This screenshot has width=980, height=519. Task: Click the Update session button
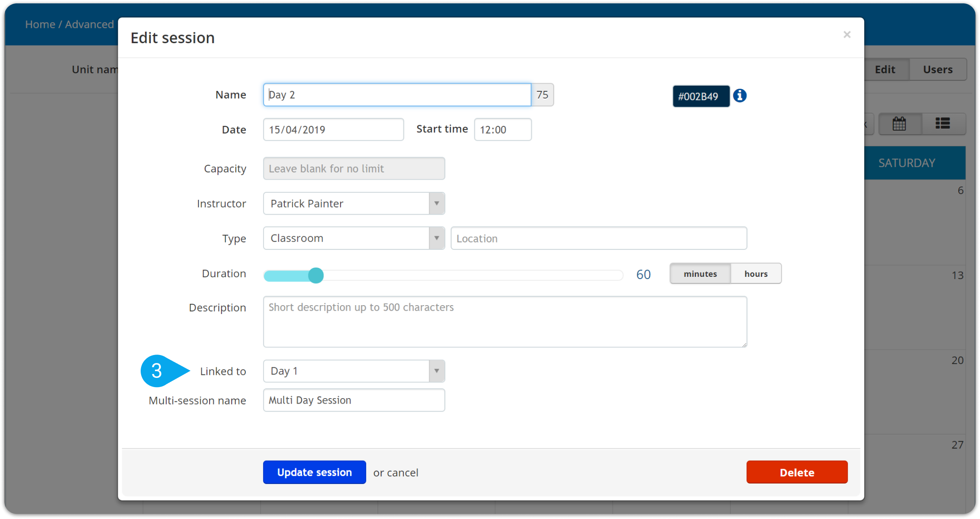click(x=314, y=472)
